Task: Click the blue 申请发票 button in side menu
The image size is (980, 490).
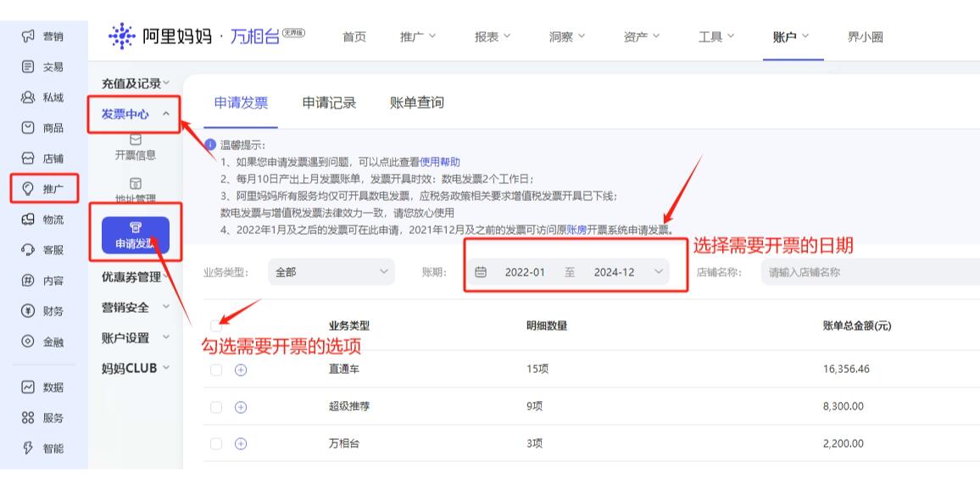Action: point(136,237)
